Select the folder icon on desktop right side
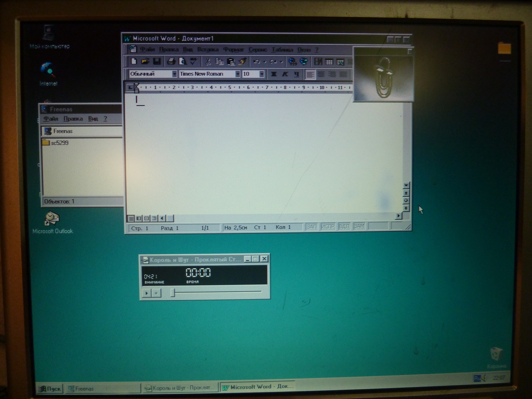This screenshot has width=532, height=399. (x=504, y=48)
